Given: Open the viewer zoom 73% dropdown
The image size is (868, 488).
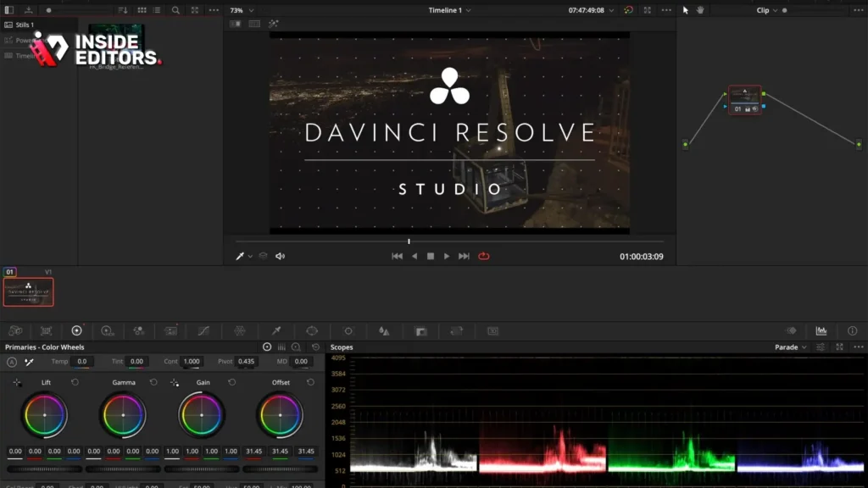Looking at the screenshot, I should (242, 10).
